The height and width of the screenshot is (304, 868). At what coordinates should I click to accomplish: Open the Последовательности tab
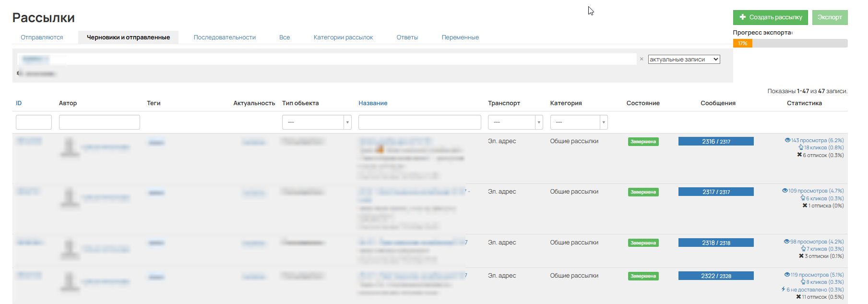tap(225, 37)
